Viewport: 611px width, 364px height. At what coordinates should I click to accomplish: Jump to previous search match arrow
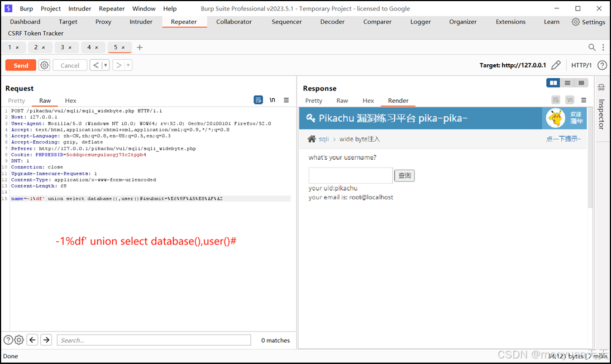pos(32,340)
